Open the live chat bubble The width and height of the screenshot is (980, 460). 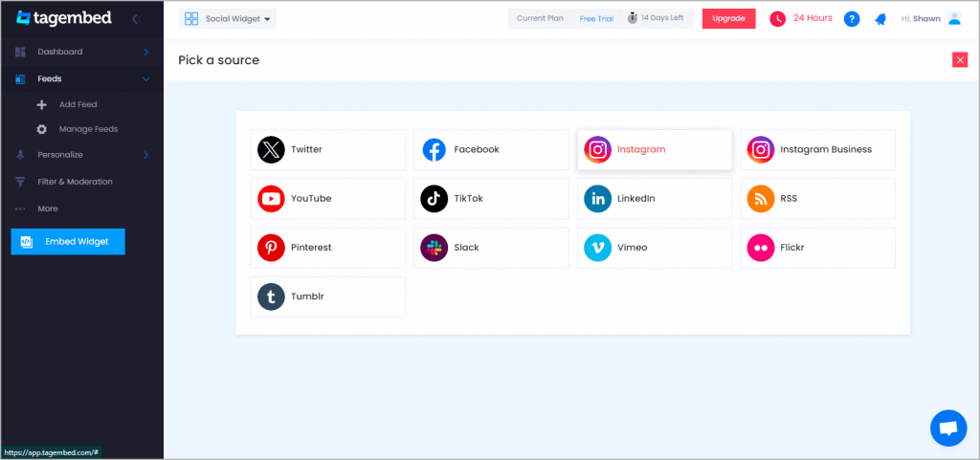click(x=948, y=428)
